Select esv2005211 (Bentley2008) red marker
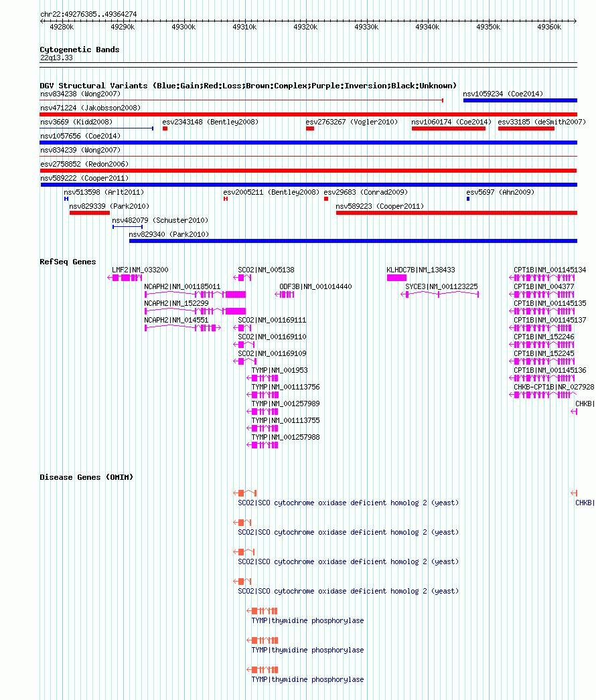596x700 pixels. (226, 199)
